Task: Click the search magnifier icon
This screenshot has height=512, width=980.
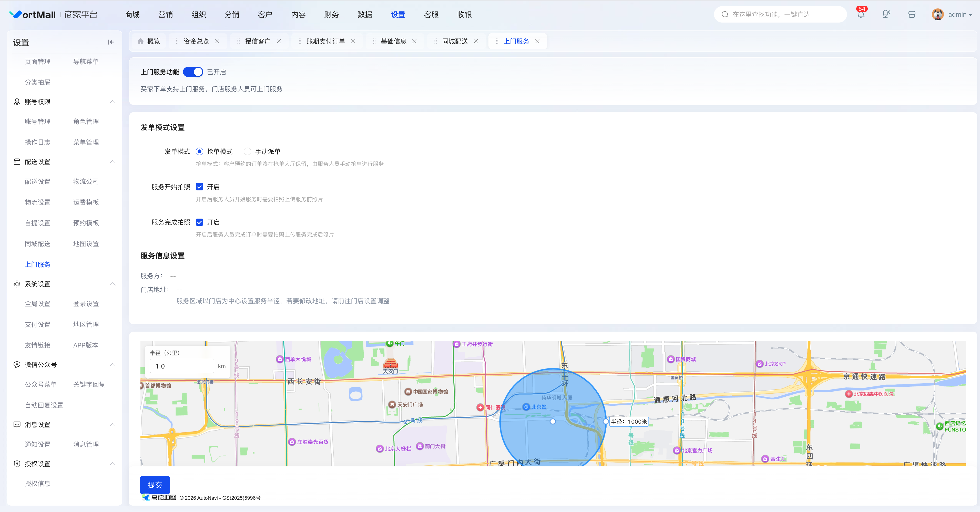Action: point(725,14)
